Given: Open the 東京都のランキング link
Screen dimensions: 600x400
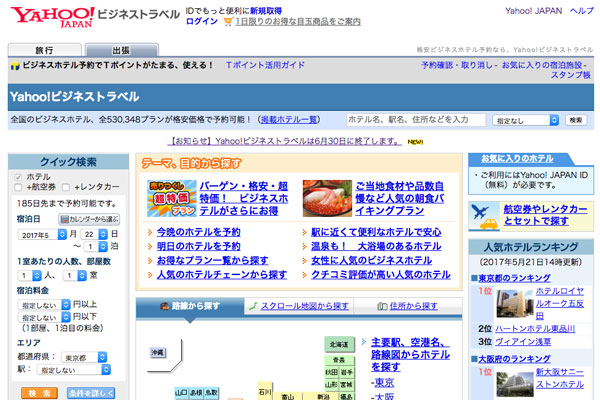Looking at the screenshot, I should pyautogui.click(x=514, y=278).
